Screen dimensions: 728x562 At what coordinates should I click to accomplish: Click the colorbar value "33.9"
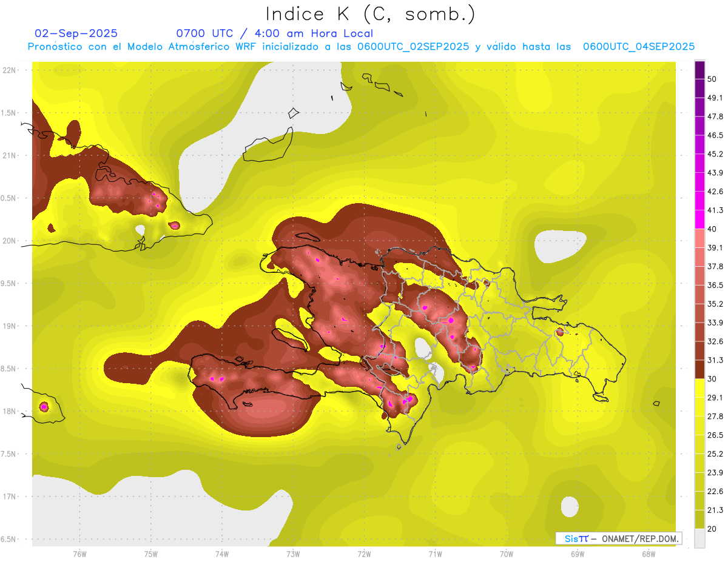715,323
